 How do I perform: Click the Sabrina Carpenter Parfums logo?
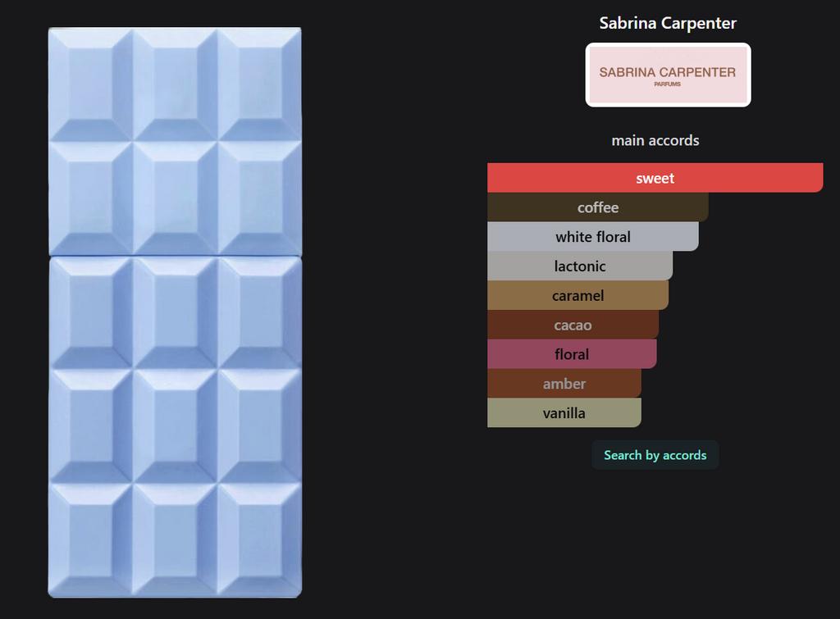coord(668,75)
